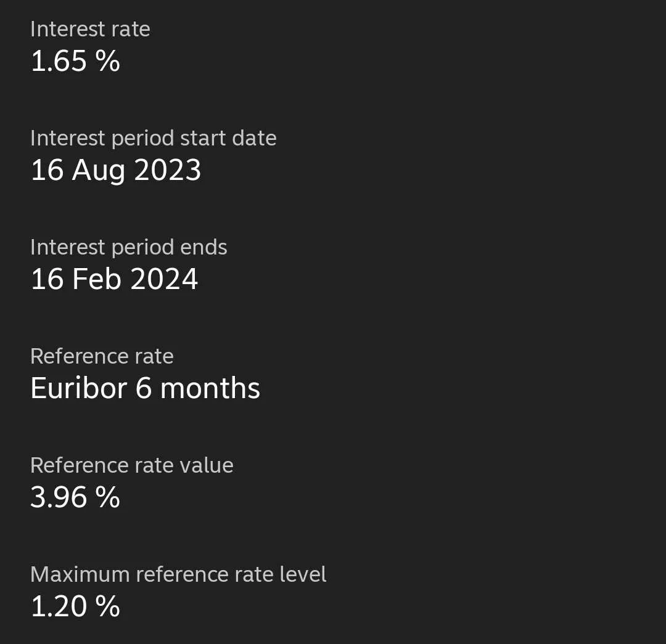The image size is (666, 644).
Task: Select the Euribor 6 months value
Action: point(145,389)
